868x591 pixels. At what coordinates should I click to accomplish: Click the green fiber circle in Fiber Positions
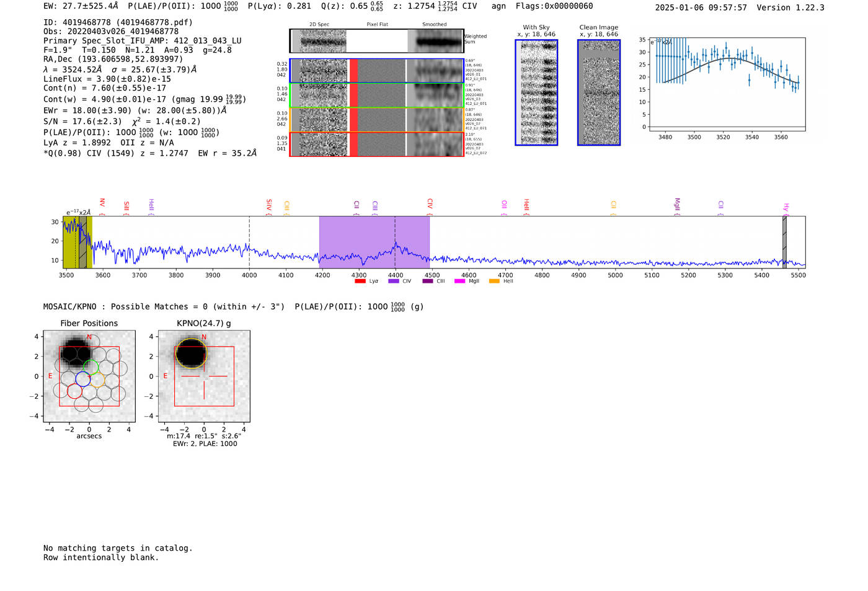point(91,367)
